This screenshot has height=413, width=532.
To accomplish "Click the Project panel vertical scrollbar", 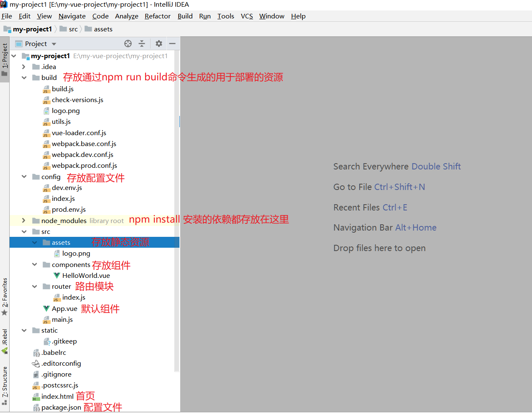I will tap(176, 211).
